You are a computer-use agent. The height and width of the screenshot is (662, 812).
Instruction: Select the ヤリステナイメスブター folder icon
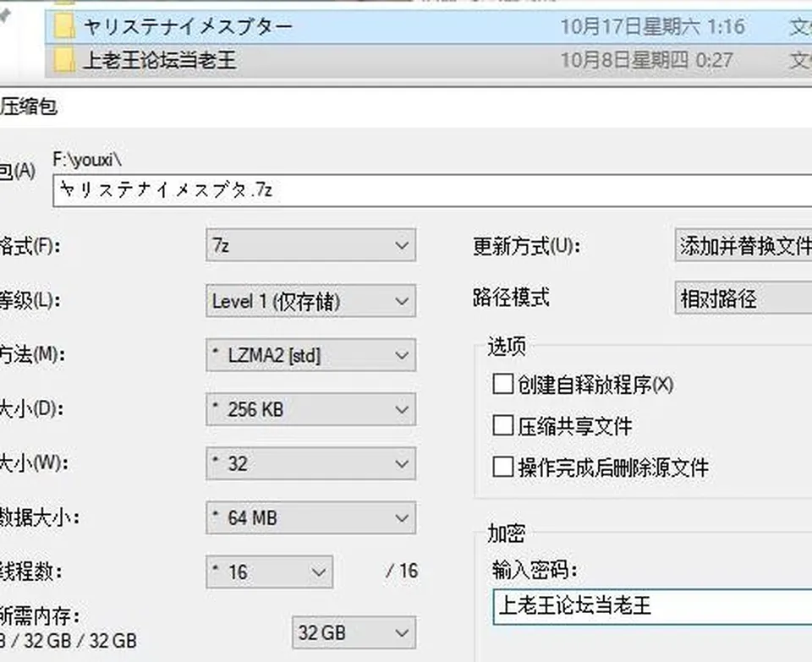65,26
